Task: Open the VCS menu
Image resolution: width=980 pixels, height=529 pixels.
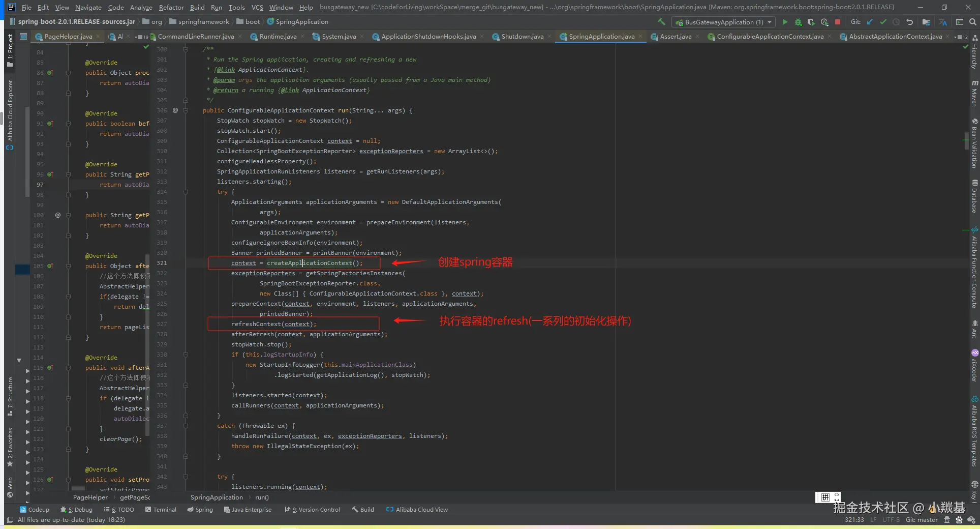Action: click(x=257, y=7)
